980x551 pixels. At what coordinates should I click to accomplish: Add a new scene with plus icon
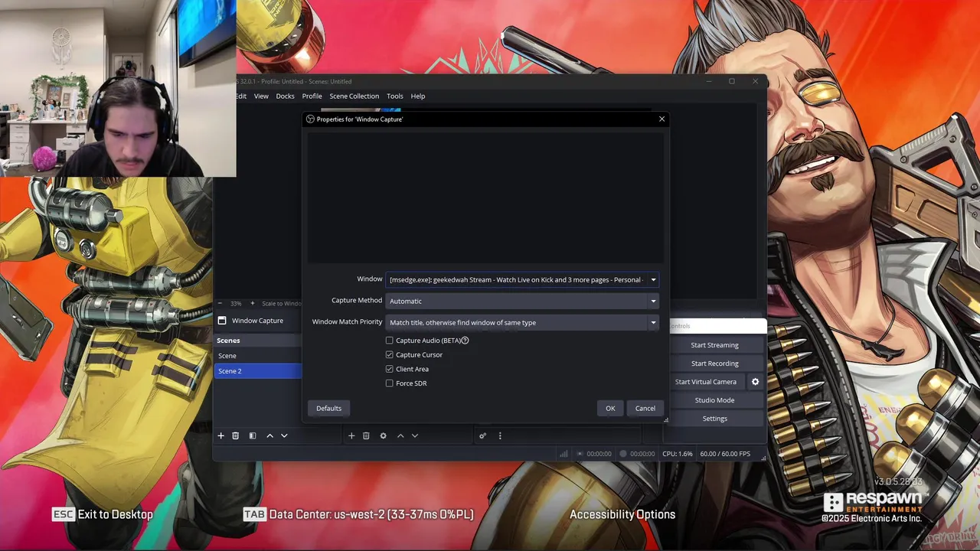pyautogui.click(x=221, y=435)
